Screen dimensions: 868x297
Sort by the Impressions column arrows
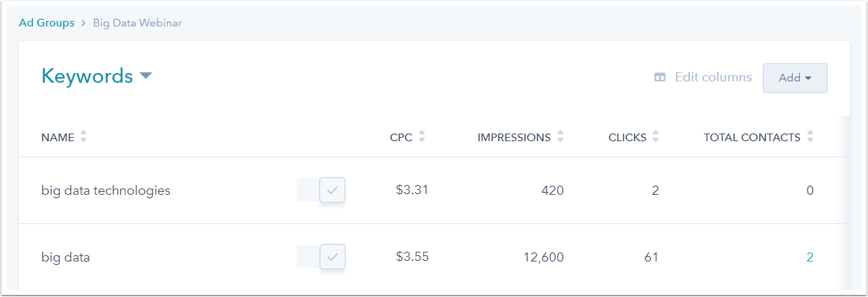[560, 137]
